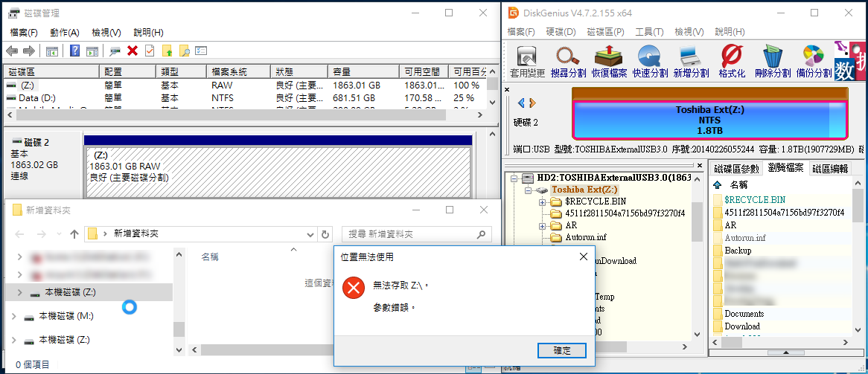Click Explorer search box 搜尋 新增資料夾
Image resolution: width=868 pixels, height=374 pixels.
417,234
